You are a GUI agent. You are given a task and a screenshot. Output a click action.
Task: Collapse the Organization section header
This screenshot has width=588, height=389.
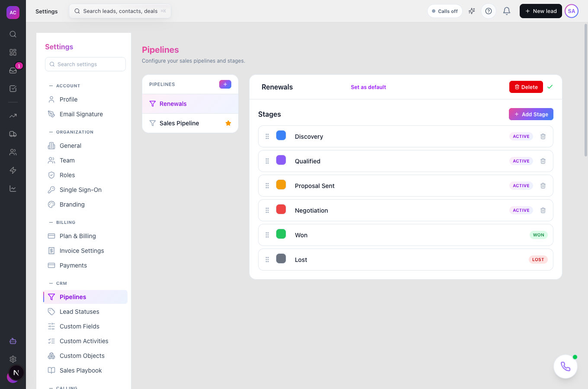(71, 132)
